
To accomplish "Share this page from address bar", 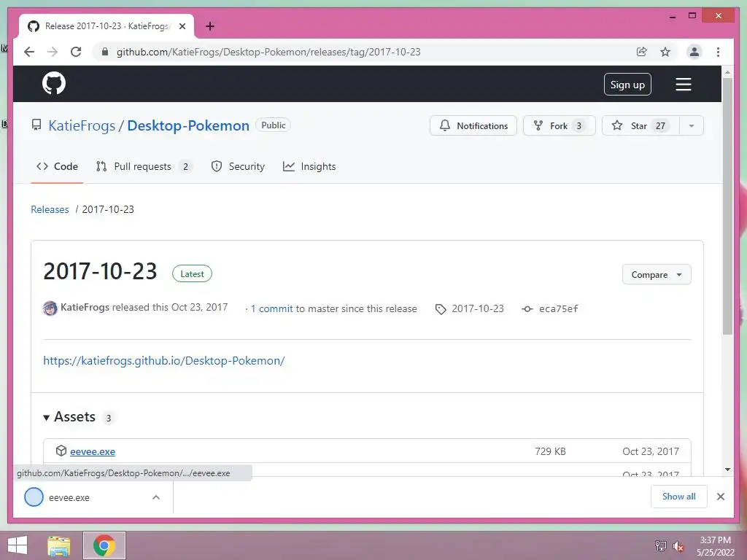I will click(642, 52).
